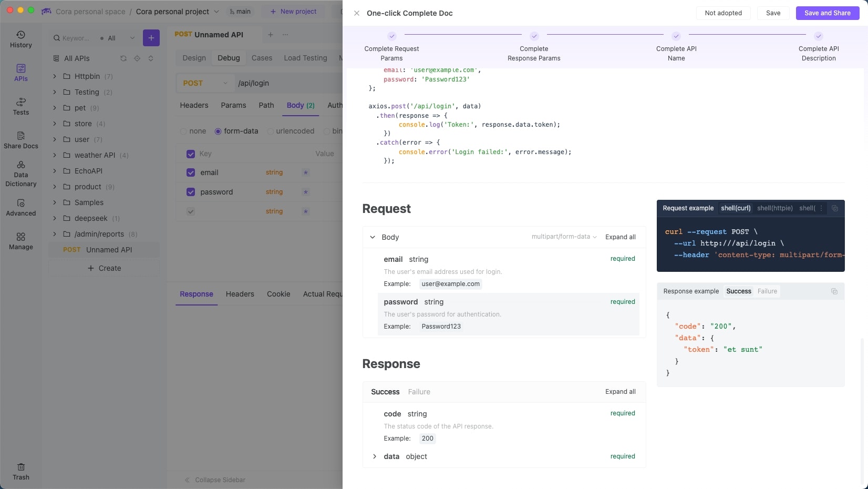Open the Cookie response tab
Image resolution: width=868 pixels, height=489 pixels.
(x=278, y=294)
